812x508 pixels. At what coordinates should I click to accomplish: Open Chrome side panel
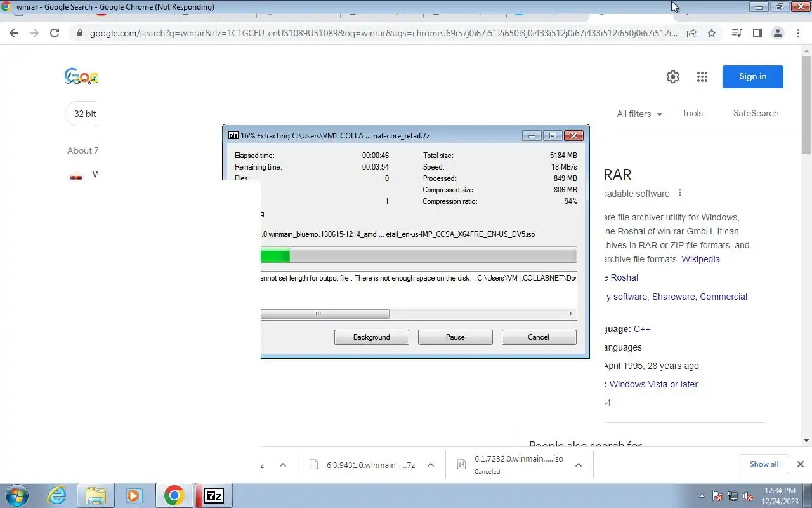coord(757,33)
